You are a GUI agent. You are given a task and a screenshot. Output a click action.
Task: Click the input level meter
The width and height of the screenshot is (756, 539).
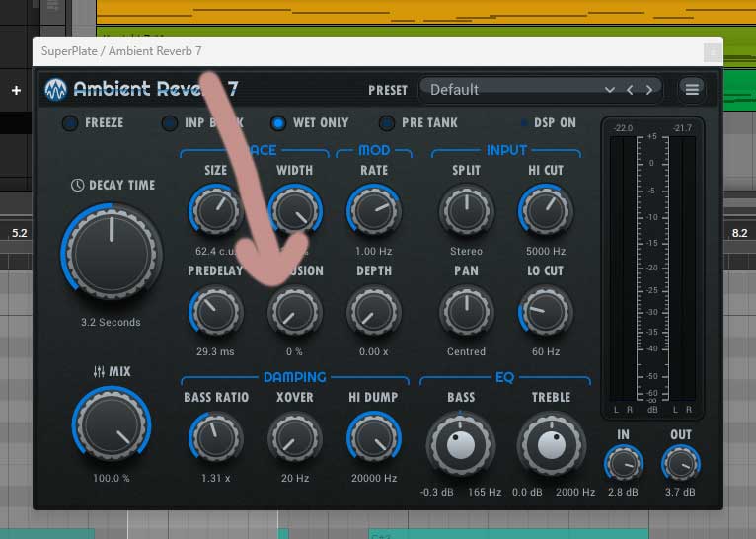tap(623, 269)
